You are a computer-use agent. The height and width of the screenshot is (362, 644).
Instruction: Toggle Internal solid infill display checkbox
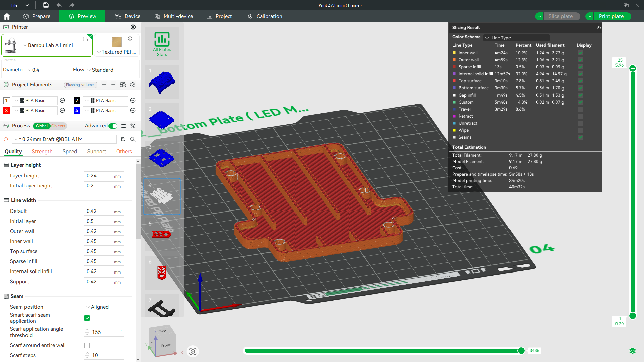pos(581,74)
